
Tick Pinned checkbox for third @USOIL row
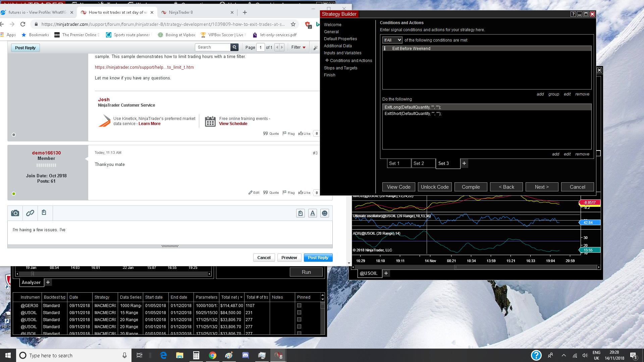pyautogui.click(x=299, y=326)
